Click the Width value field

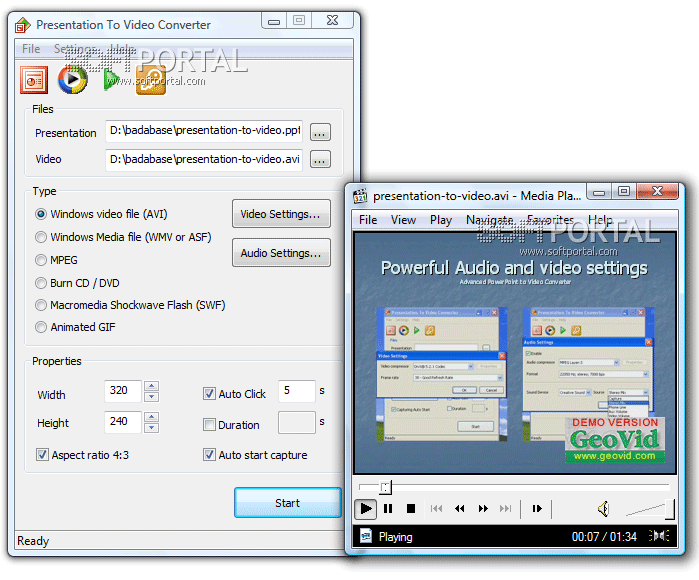coord(123,391)
